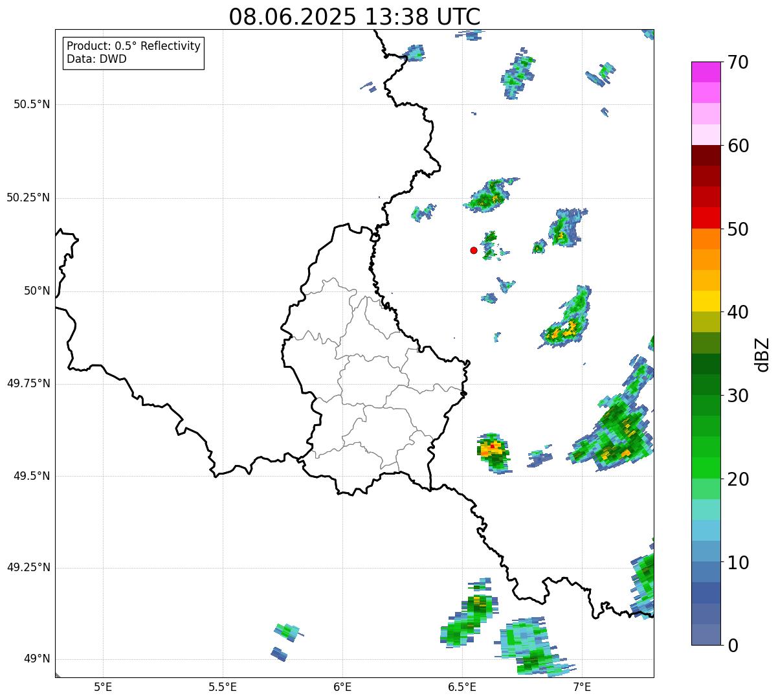Click the 5°E longitude label
778x700 pixels.
tap(103, 686)
